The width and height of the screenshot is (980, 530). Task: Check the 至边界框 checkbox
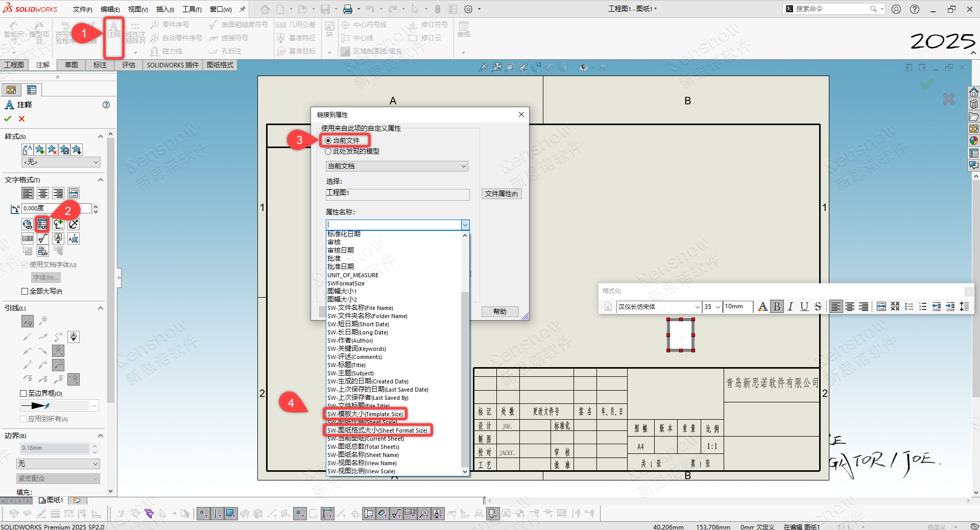[x=23, y=393]
